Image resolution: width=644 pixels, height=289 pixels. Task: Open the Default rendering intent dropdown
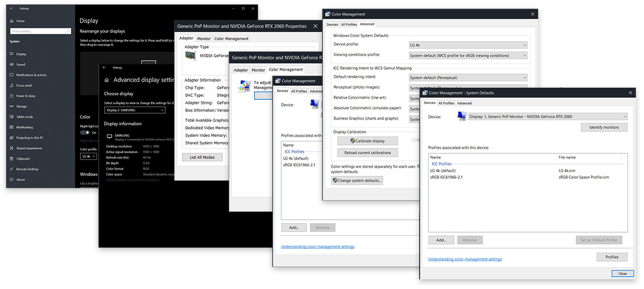(x=468, y=78)
